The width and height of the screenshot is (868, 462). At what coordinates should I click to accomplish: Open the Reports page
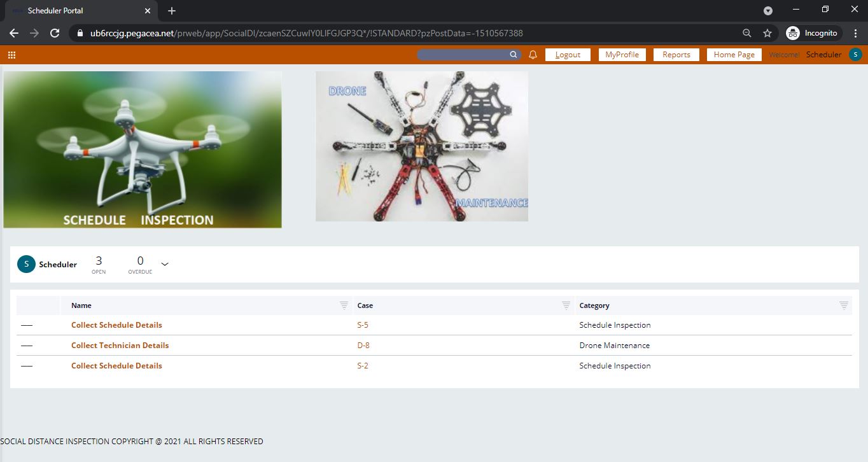point(676,55)
